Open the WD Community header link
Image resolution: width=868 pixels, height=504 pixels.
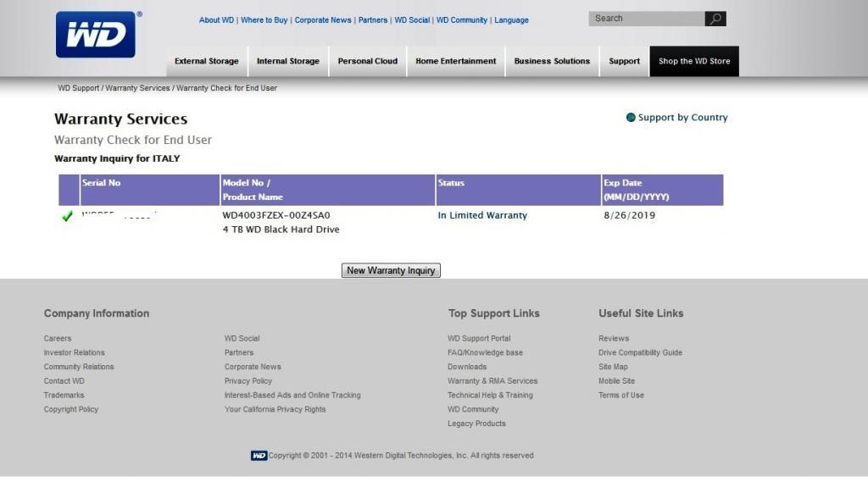click(462, 20)
